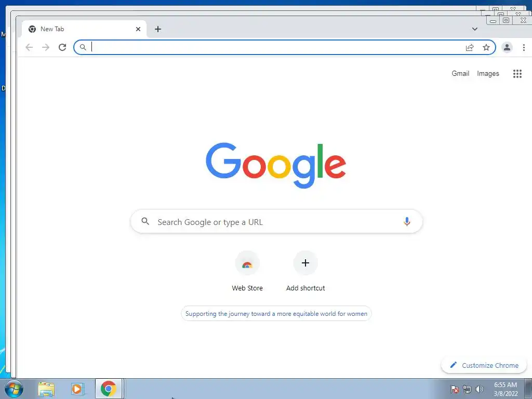The width and height of the screenshot is (532, 399).
Task: Click the taskbar clock showing 6:55 AM
Action: [x=506, y=389]
